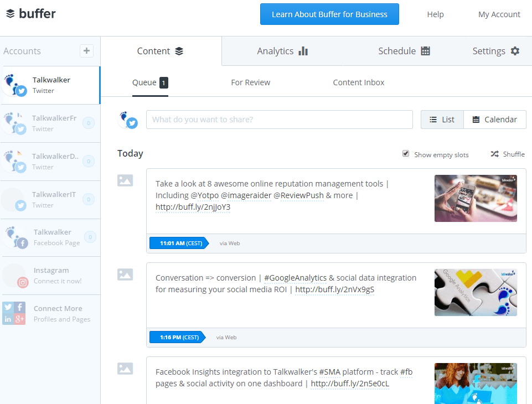The image size is (532, 404).
Task: Toggle the Show empty slots checkbox
Action: (406, 154)
